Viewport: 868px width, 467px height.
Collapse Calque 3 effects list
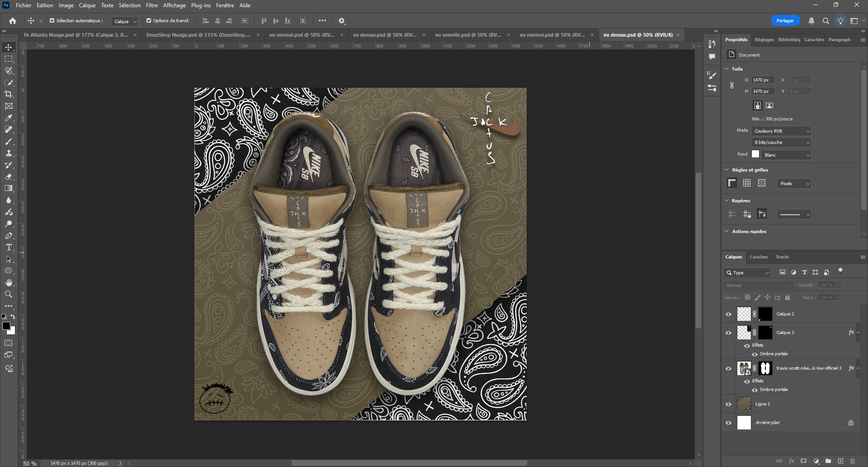pos(858,333)
